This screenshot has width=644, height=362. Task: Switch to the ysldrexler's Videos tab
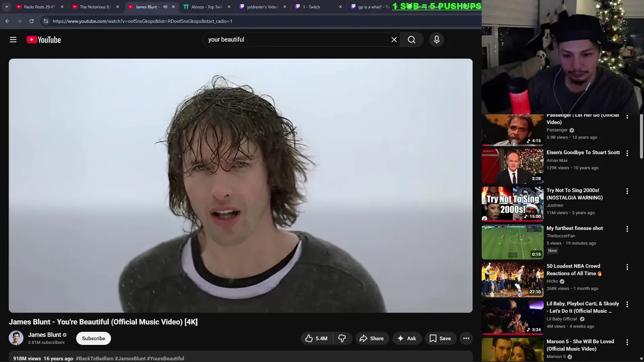(263, 7)
